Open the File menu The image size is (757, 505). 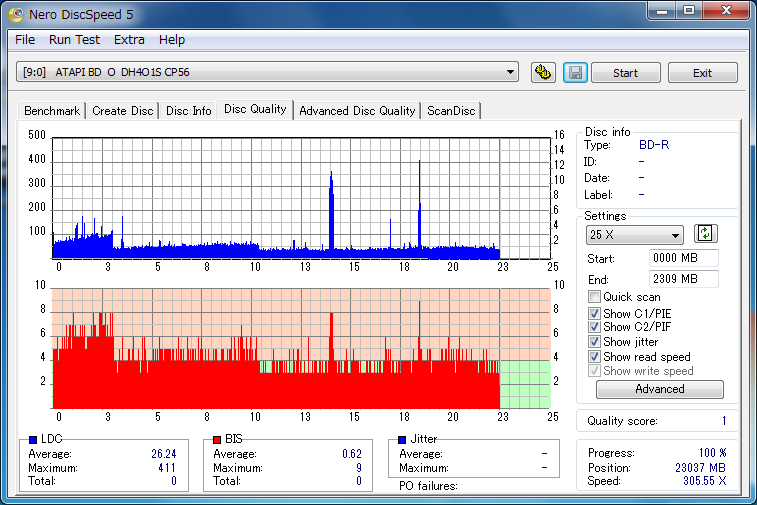25,40
